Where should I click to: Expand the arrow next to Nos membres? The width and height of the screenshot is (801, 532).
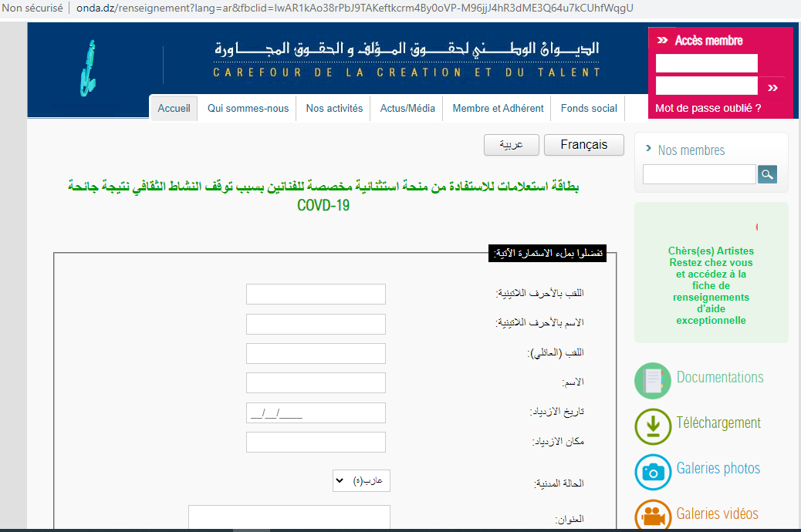pyautogui.click(x=647, y=150)
